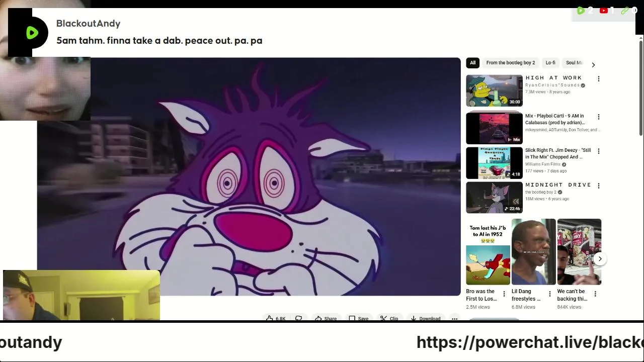Open the RyanCelsius°Sounds channel name
The height and width of the screenshot is (362, 644).
(552, 85)
